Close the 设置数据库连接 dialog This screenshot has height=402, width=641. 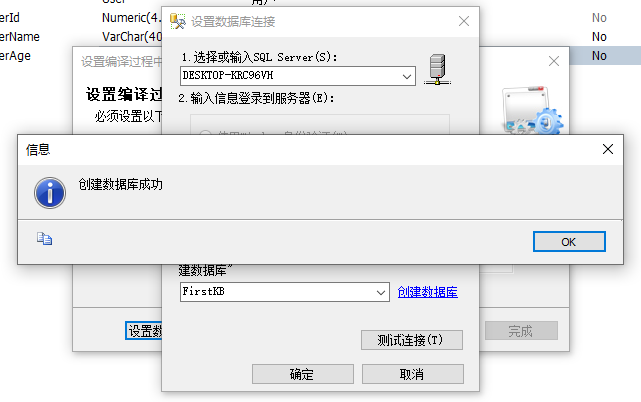[464, 21]
